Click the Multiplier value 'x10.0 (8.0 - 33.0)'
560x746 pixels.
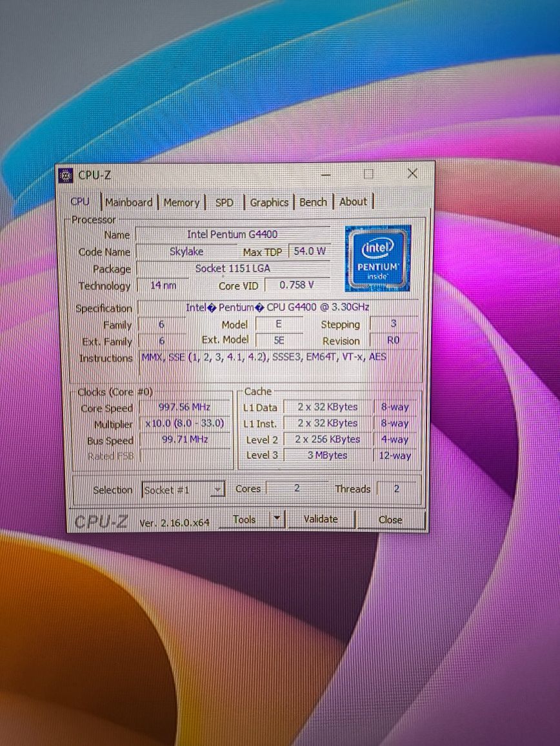[x=185, y=423]
